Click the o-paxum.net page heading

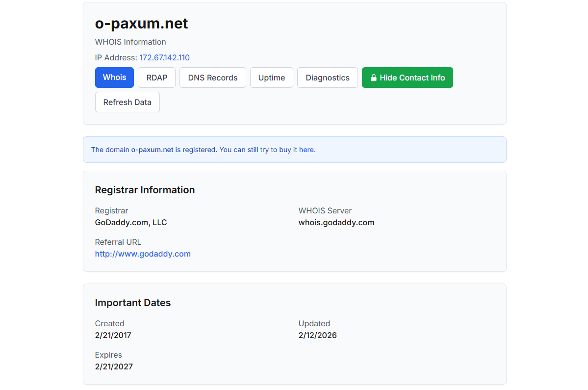click(x=141, y=24)
